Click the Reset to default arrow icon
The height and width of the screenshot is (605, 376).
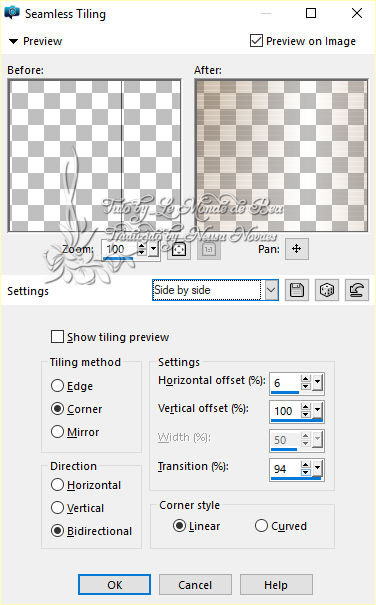(x=357, y=290)
